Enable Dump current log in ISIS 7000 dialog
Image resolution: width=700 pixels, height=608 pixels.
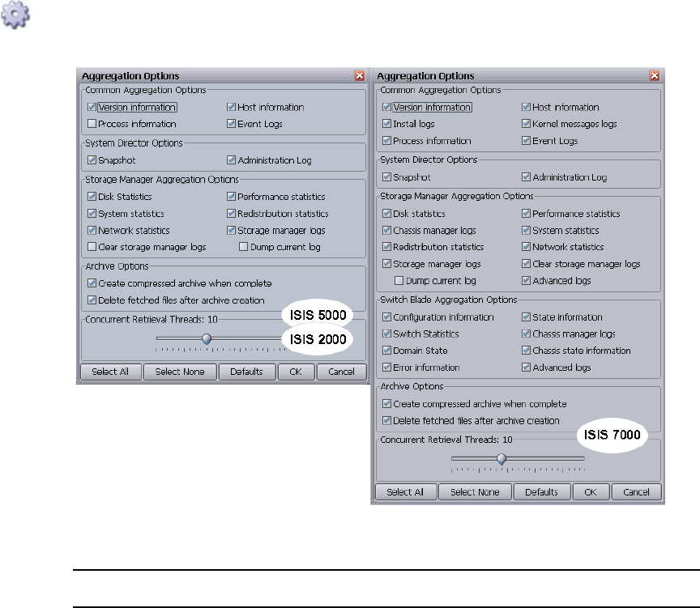(399, 281)
